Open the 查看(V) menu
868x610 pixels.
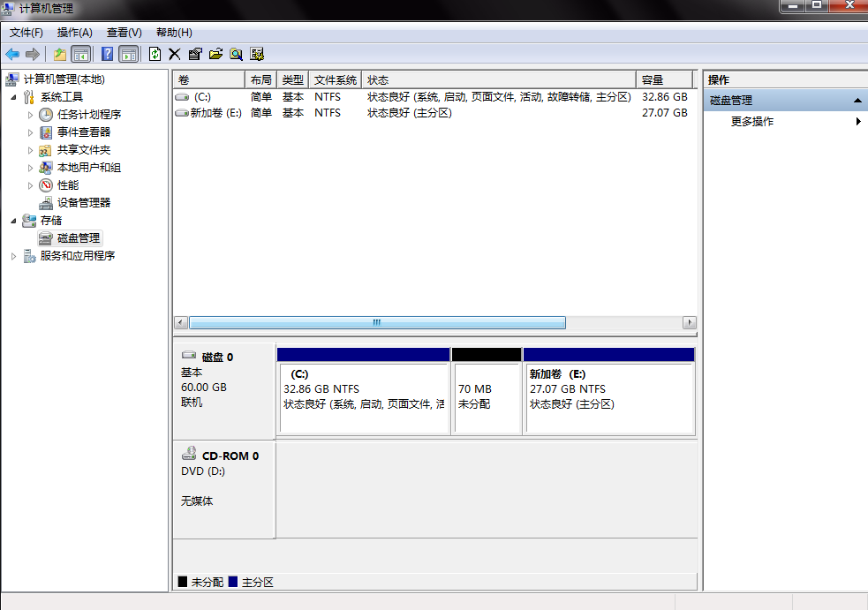pyautogui.click(x=123, y=32)
